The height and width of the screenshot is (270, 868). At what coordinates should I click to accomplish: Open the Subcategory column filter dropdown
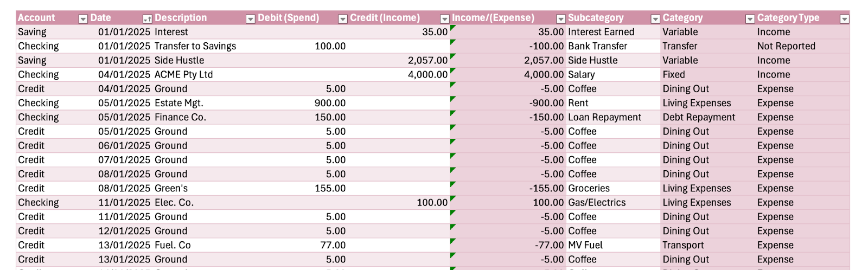(655, 19)
